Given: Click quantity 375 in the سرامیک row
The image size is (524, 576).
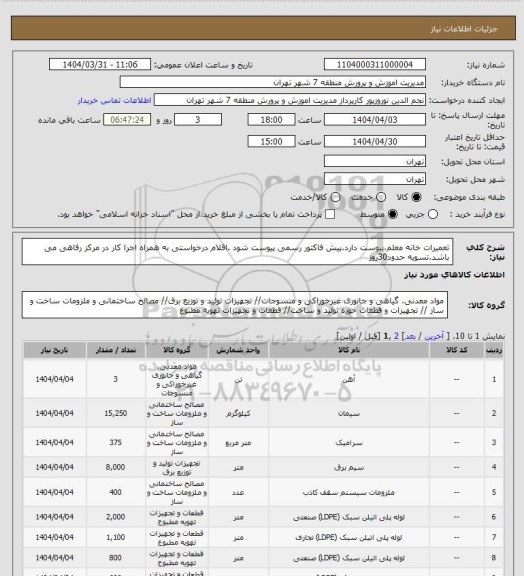Looking at the screenshot, I should 116,443.
